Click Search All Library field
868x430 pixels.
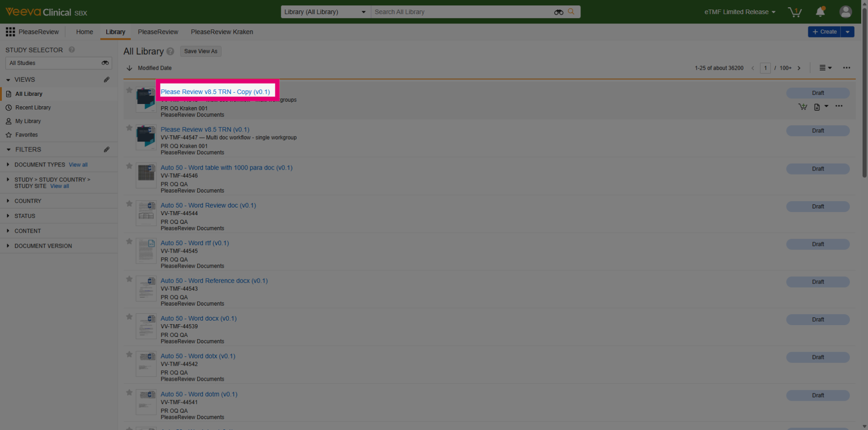pos(461,12)
